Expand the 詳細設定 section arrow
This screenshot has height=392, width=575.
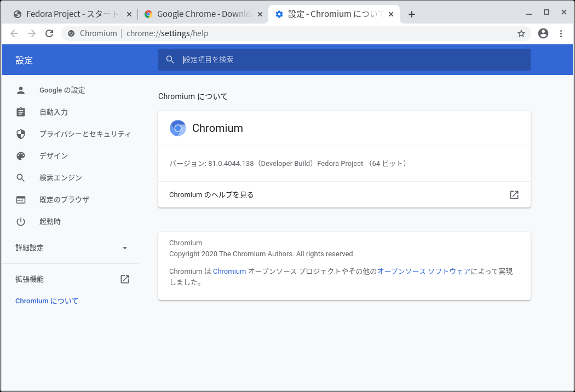coord(125,248)
